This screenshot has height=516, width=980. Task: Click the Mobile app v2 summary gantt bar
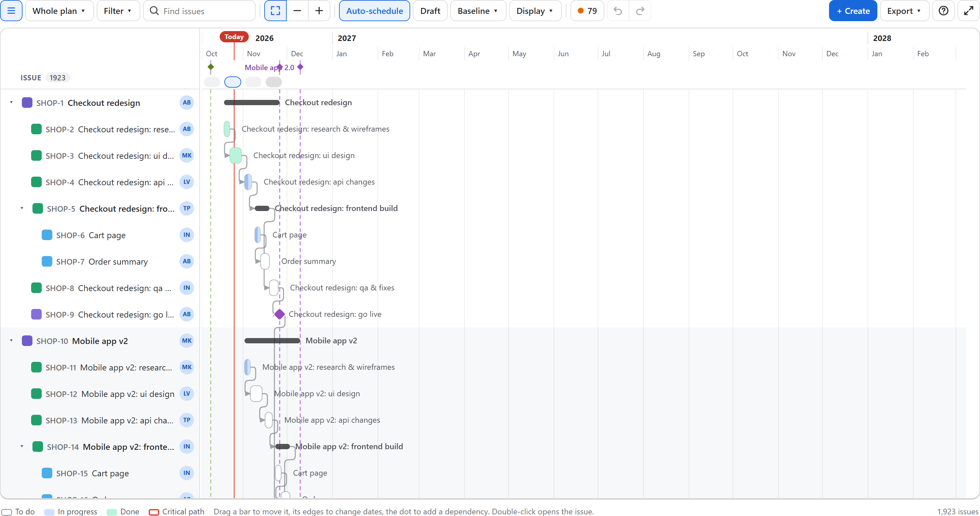tap(272, 341)
